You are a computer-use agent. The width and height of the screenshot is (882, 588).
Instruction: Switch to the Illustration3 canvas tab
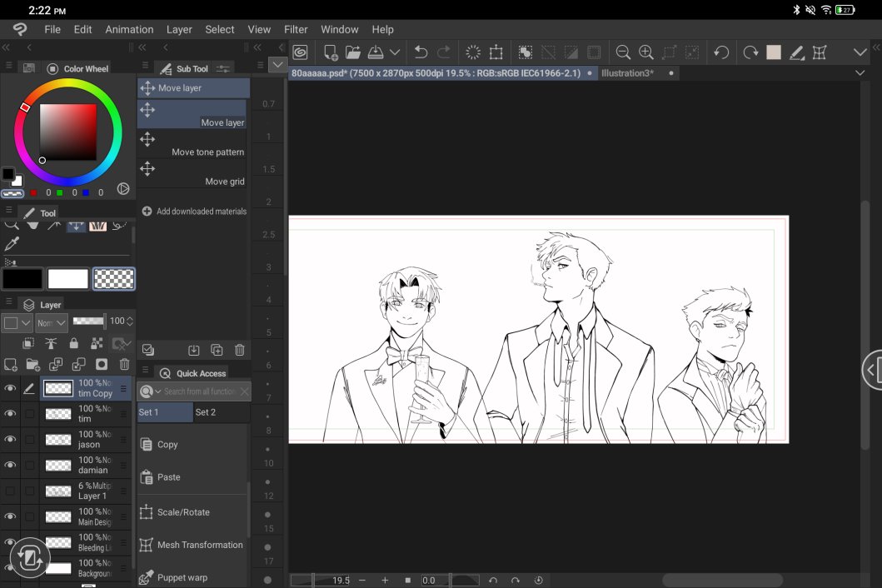click(x=627, y=73)
